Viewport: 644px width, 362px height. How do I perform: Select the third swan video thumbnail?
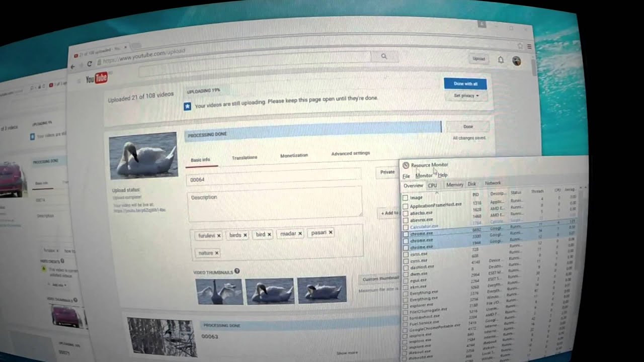click(x=322, y=289)
